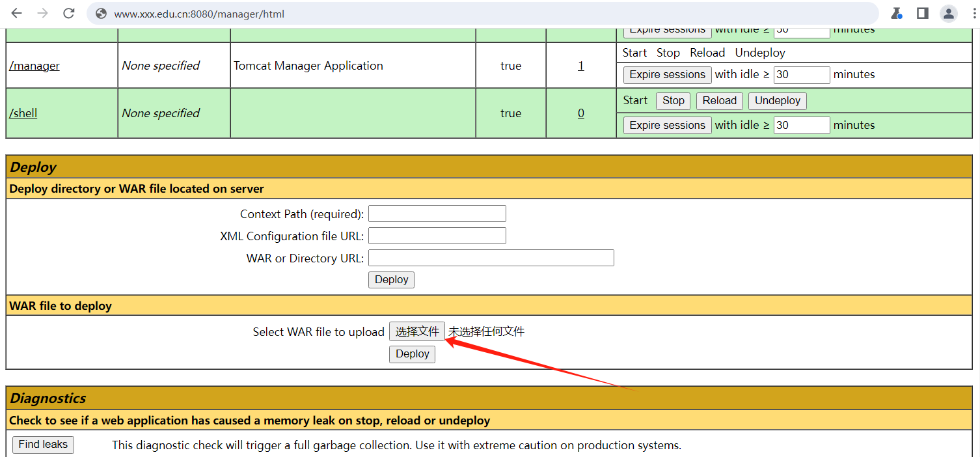980x457 pixels.
Task: Open the /manager application link
Action: click(x=34, y=66)
